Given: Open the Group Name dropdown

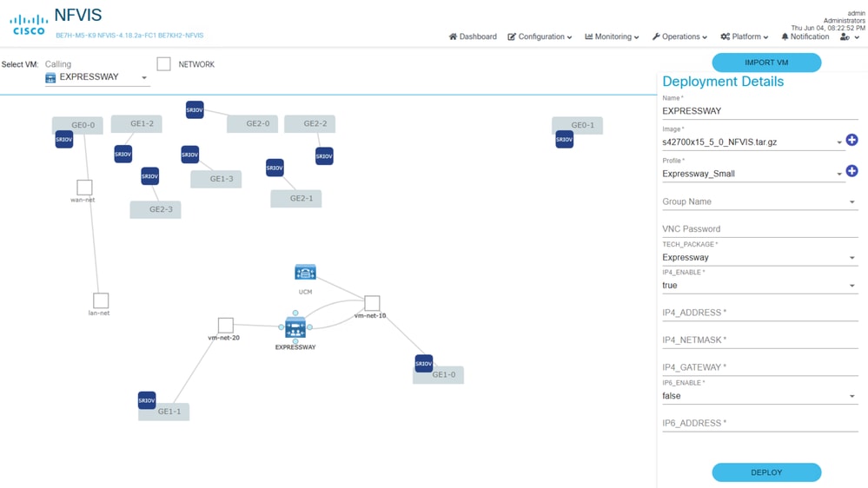Looking at the screenshot, I should click(760, 202).
